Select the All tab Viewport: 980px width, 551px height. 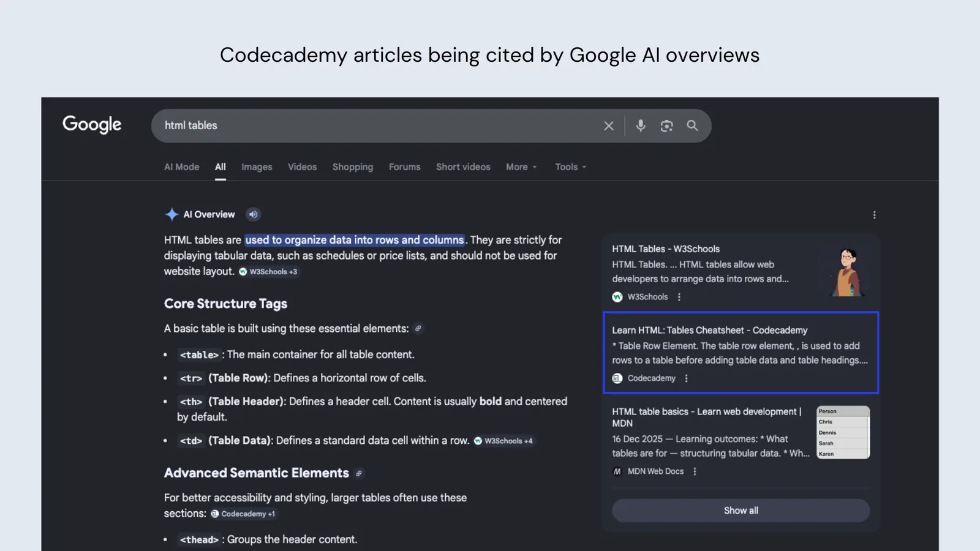point(221,167)
